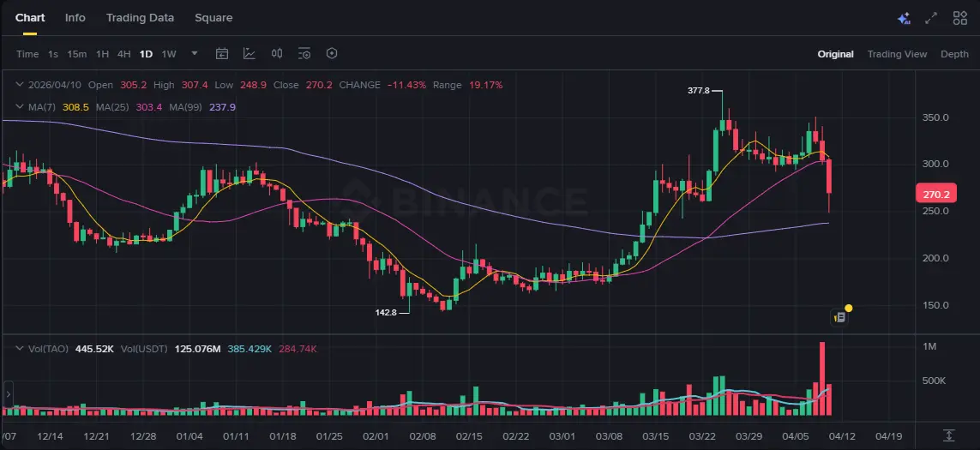
Task: Show the Depth chart view
Action: click(954, 54)
